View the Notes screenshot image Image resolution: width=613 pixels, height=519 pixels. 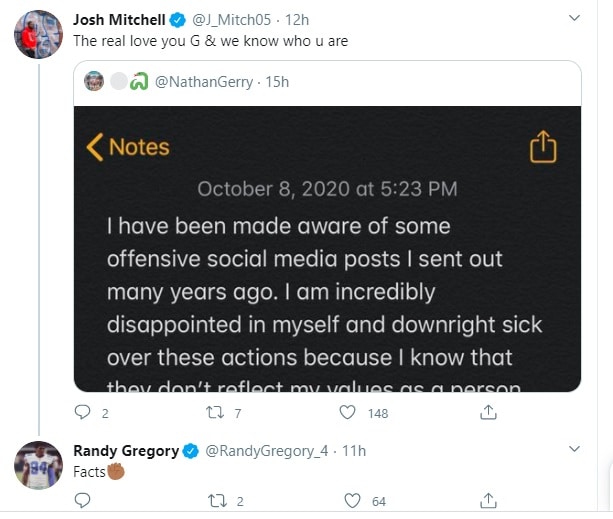coord(327,249)
